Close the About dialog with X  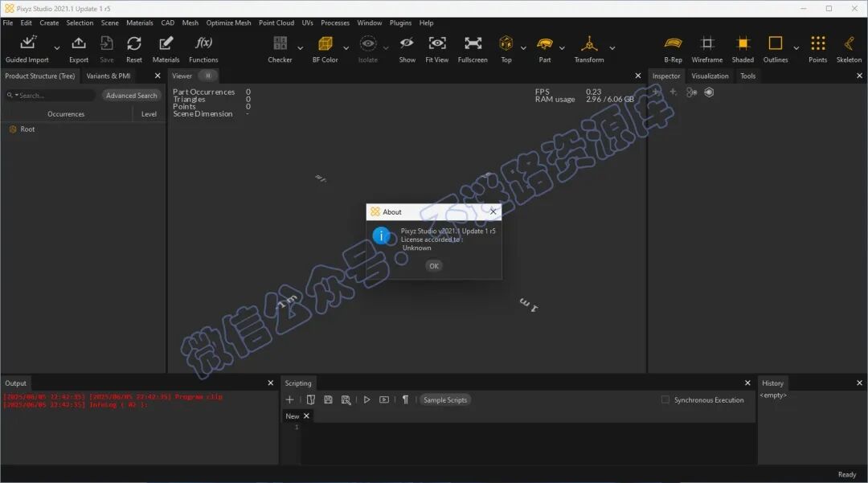point(493,211)
